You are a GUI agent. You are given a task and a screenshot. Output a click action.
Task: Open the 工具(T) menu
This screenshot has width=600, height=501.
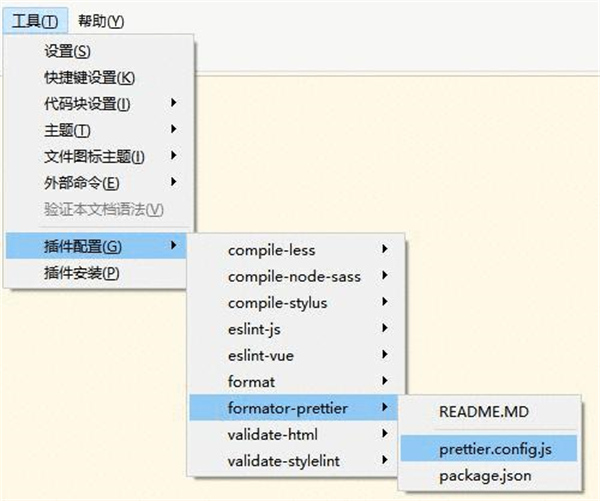(35, 21)
